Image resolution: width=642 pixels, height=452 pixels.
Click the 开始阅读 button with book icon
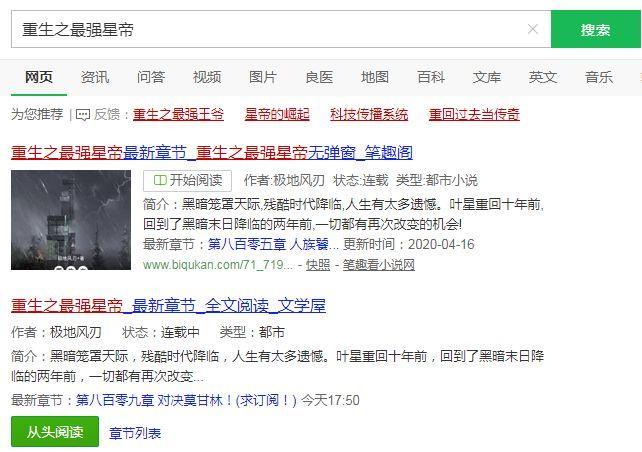coord(188,181)
